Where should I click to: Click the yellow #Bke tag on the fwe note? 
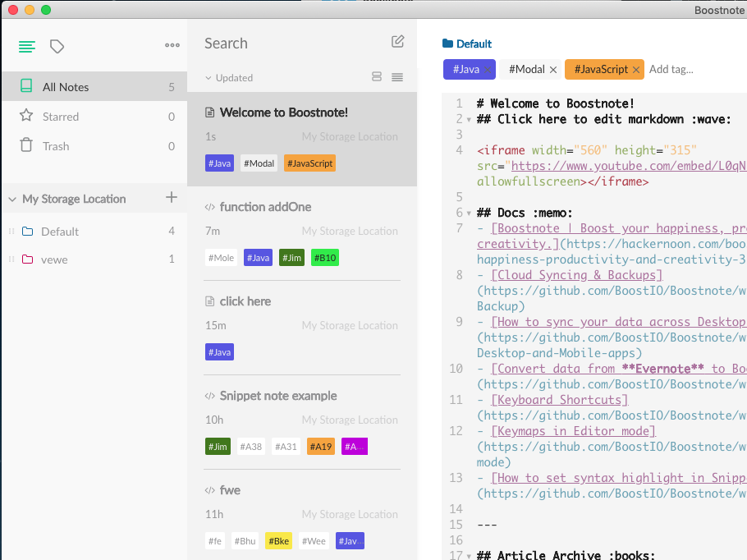click(x=279, y=541)
